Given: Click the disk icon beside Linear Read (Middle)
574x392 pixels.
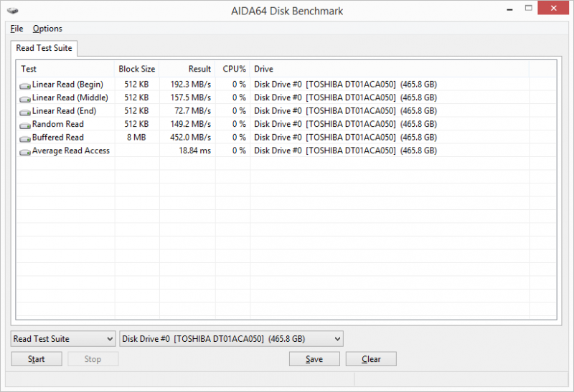Looking at the screenshot, I should [25, 99].
